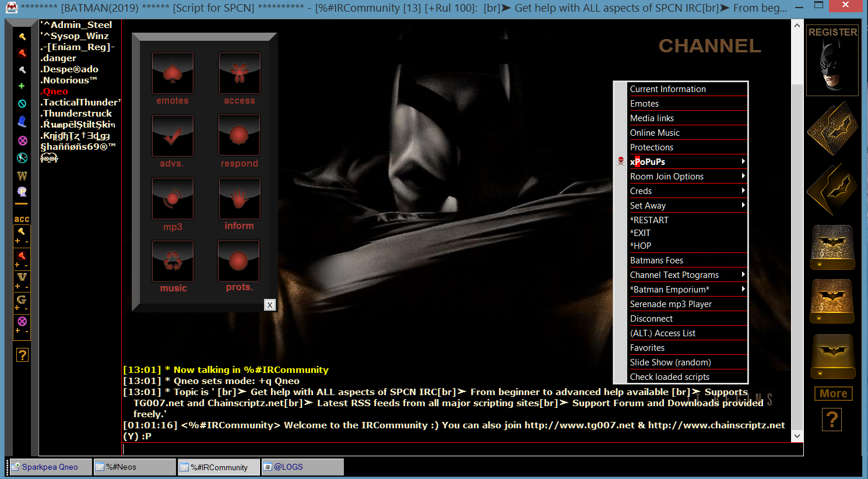Expand the *Batman Emporium* submenu
Screen dimensions: 868x479
click(x=688, y=289)
